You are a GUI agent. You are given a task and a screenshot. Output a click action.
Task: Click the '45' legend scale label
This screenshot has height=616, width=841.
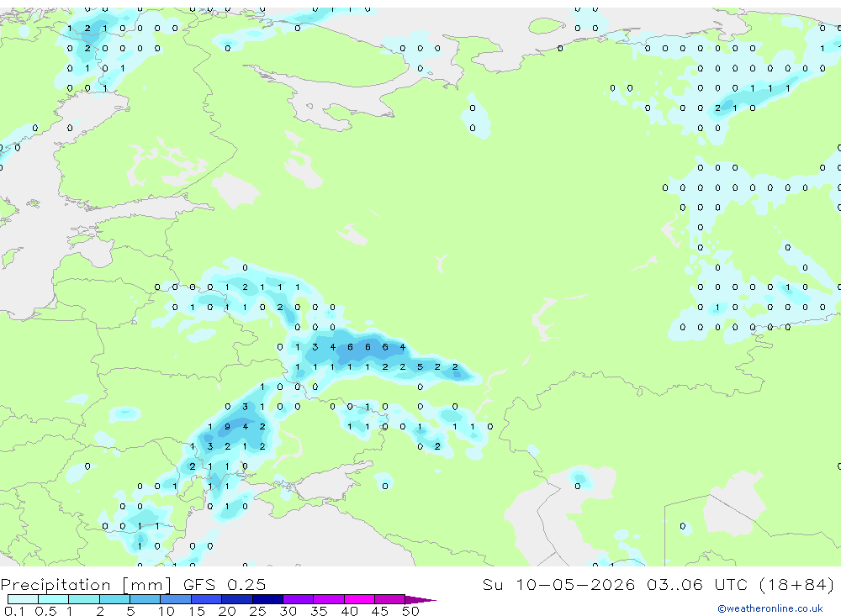tap(380, 611)
